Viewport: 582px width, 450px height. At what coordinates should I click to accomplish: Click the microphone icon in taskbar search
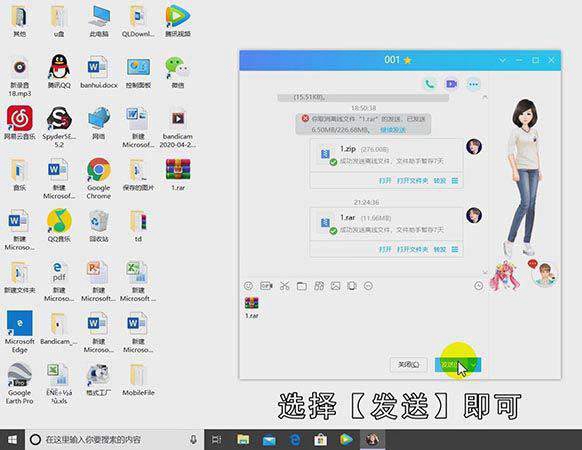pyautogui.click(x=193, y=440)
